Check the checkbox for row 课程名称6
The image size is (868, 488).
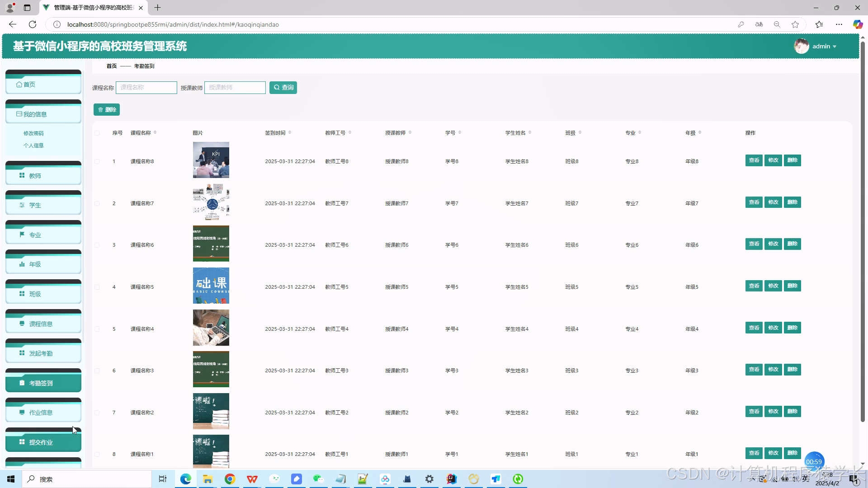97,245
